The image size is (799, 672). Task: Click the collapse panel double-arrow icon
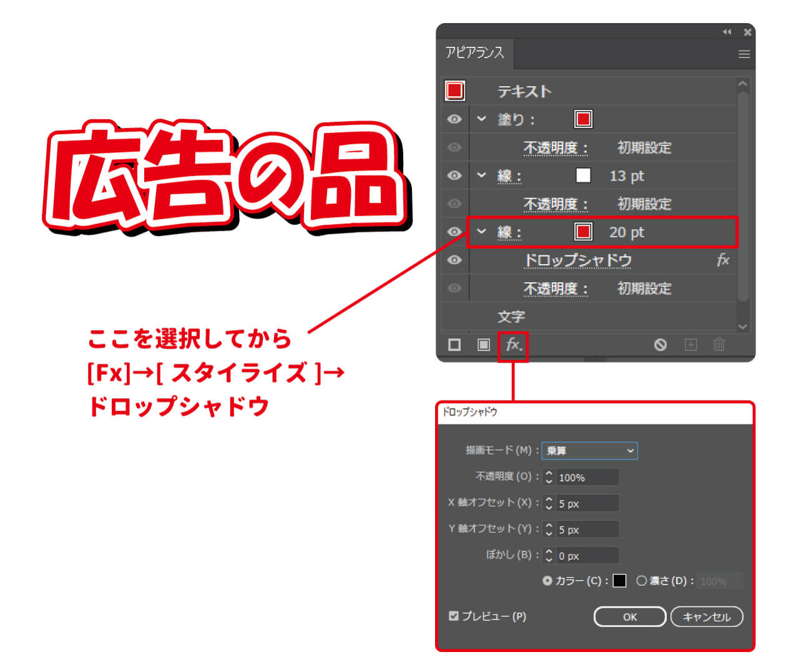[727, 32]
